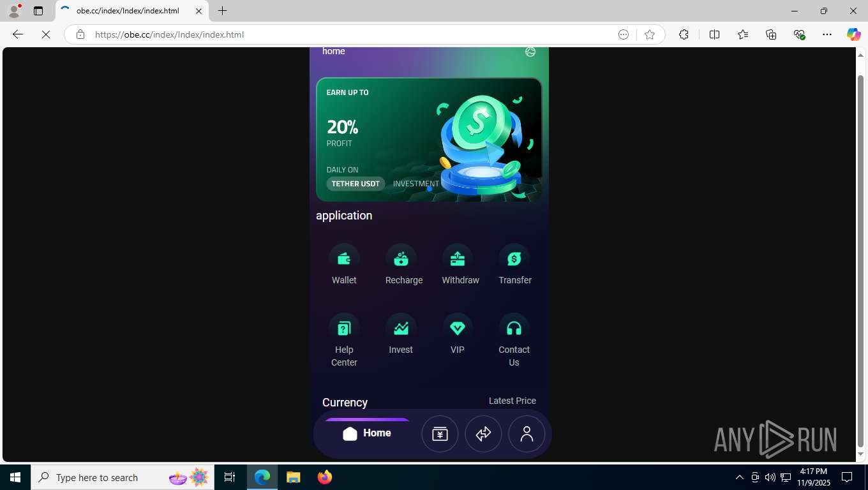Open the Notification center icon
The height and width of the screenshot is (490, 868).
pos(847,477)
